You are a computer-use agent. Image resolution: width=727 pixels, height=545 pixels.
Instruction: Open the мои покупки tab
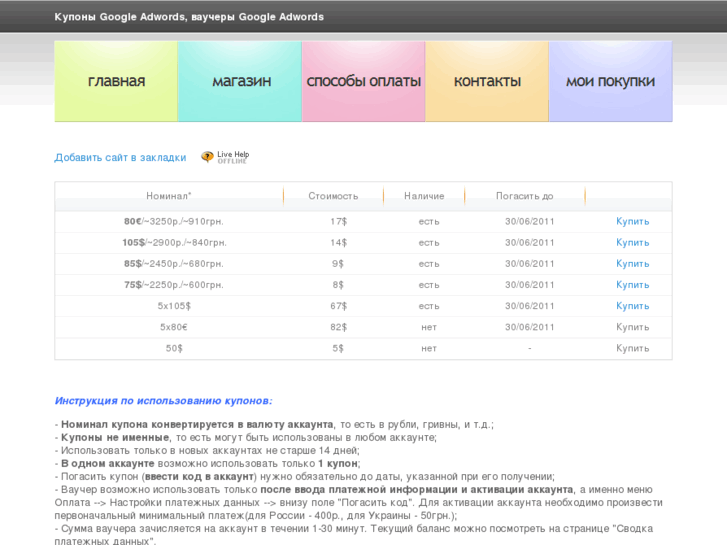[x=610, y=82]
